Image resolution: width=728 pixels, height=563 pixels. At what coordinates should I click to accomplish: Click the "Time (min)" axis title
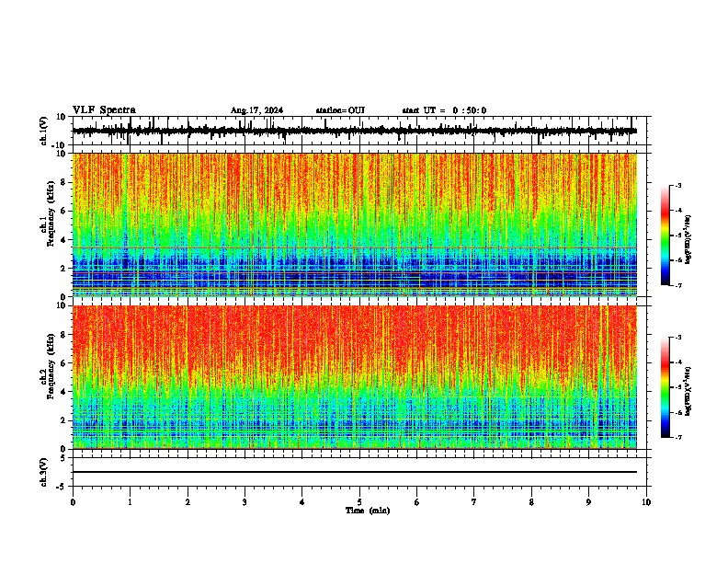368,511
